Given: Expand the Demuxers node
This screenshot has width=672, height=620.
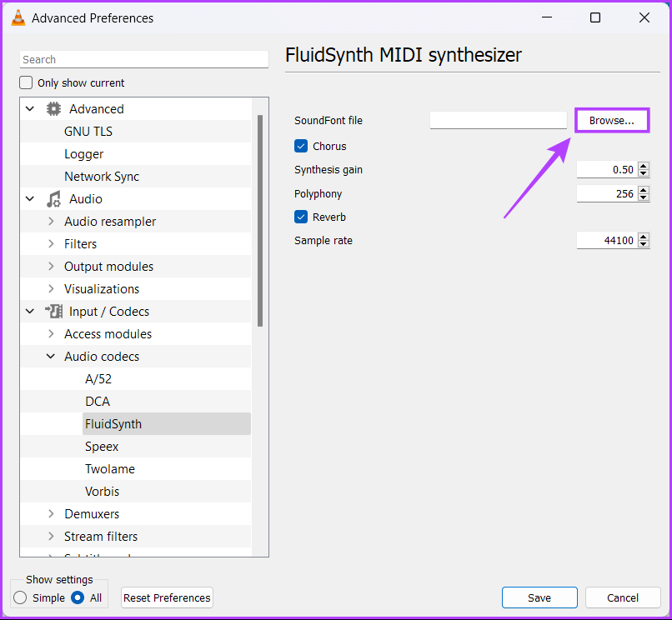Looking at the screenshot, I should [x=51, y=513].
